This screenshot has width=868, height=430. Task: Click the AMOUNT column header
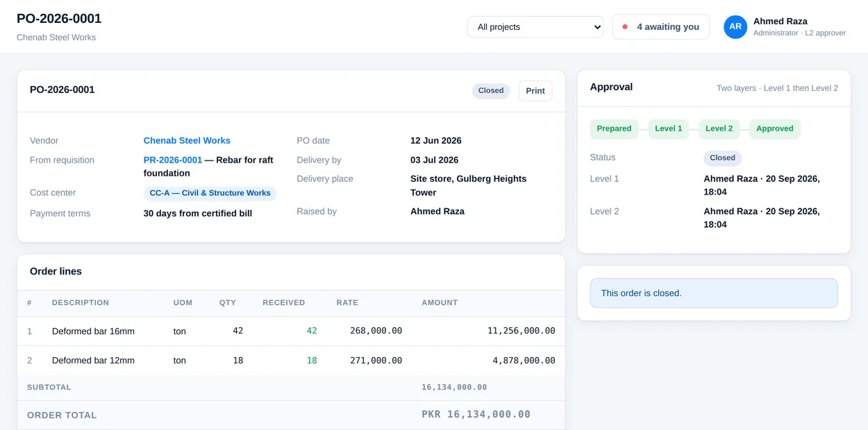(x=440, y=303)
